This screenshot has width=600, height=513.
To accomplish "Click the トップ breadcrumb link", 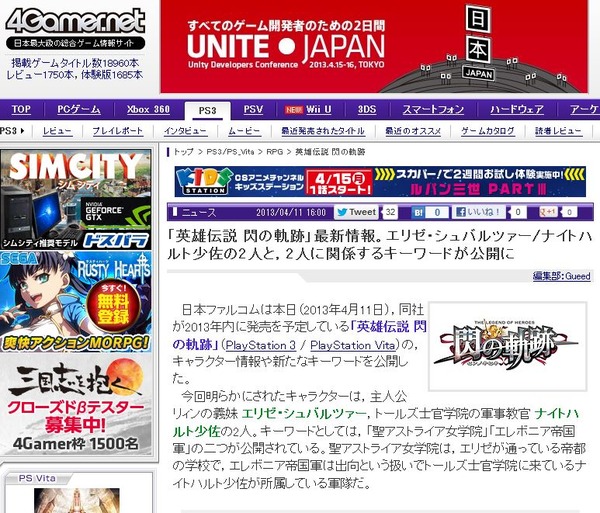I will tap(184, 152).
